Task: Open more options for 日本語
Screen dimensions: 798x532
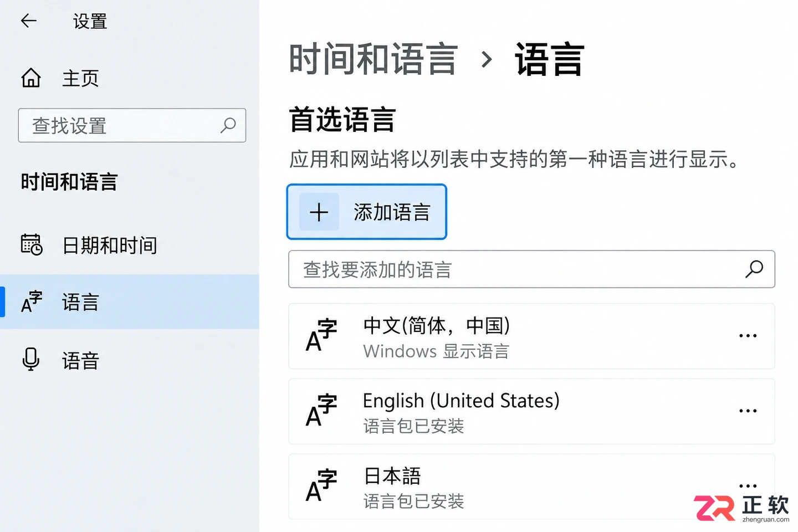Action: [748, 486]
